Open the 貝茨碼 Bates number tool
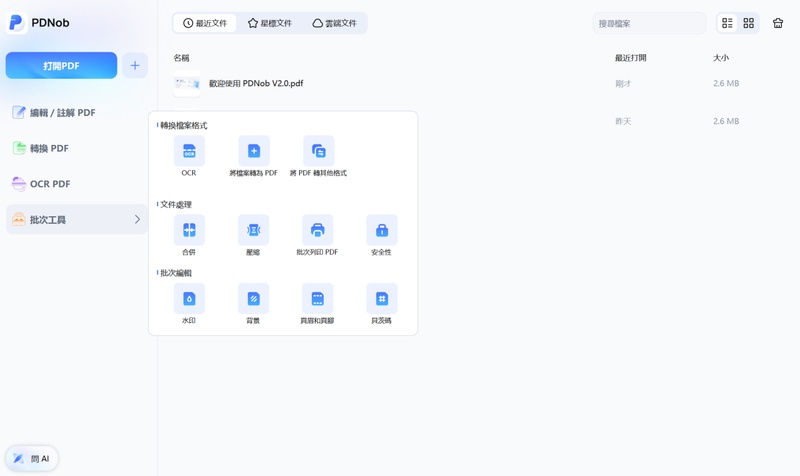 point(382,298)
